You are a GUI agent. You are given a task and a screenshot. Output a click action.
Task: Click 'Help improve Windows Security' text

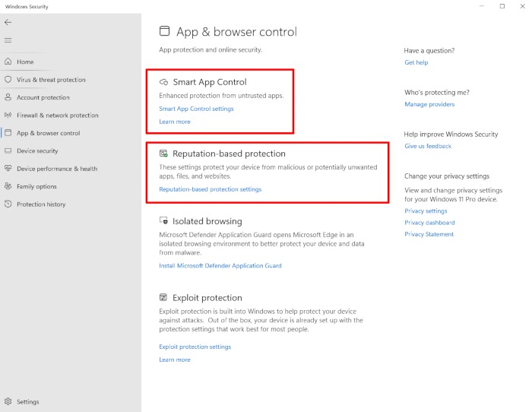451,134
